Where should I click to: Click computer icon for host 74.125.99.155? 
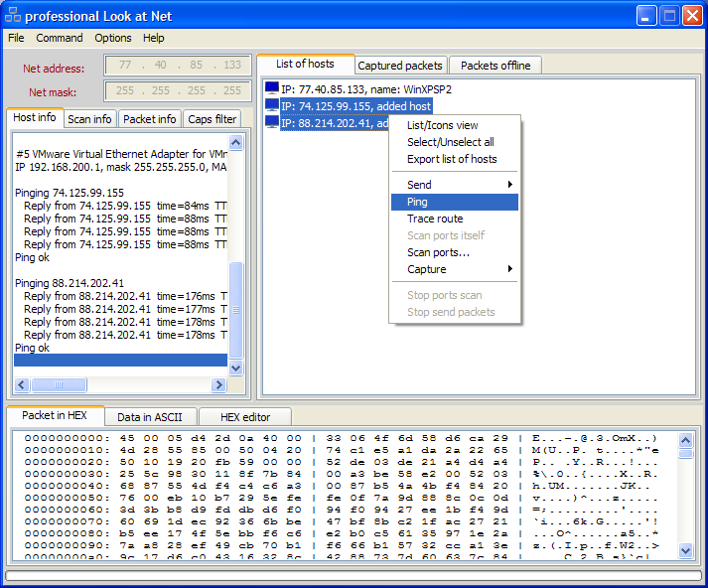point(272,105)
